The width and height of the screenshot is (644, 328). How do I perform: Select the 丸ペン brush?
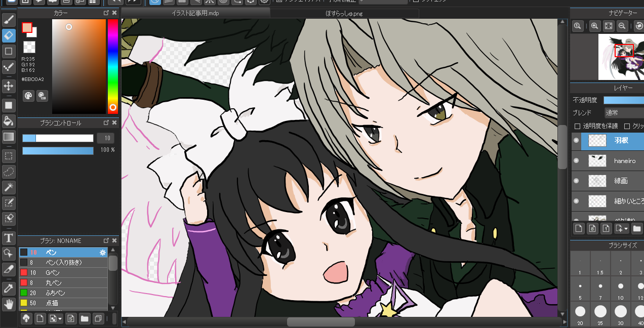coord(63,282)
